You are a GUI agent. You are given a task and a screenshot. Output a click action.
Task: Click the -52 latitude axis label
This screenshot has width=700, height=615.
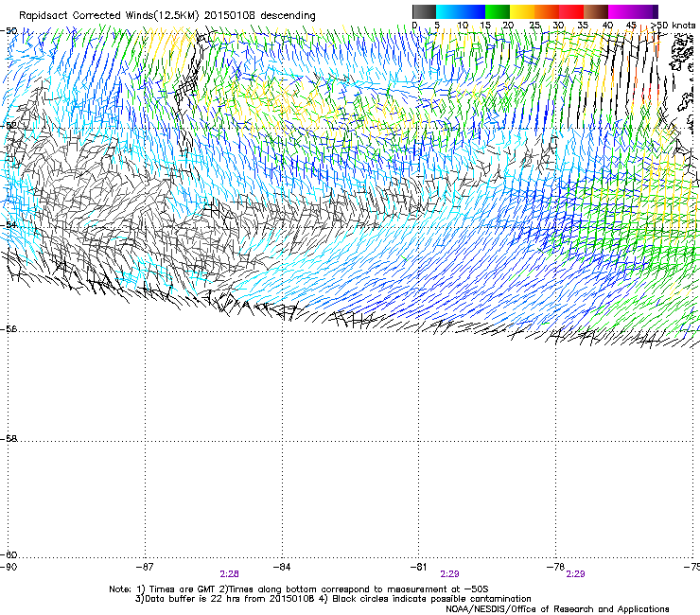(9, 126)
